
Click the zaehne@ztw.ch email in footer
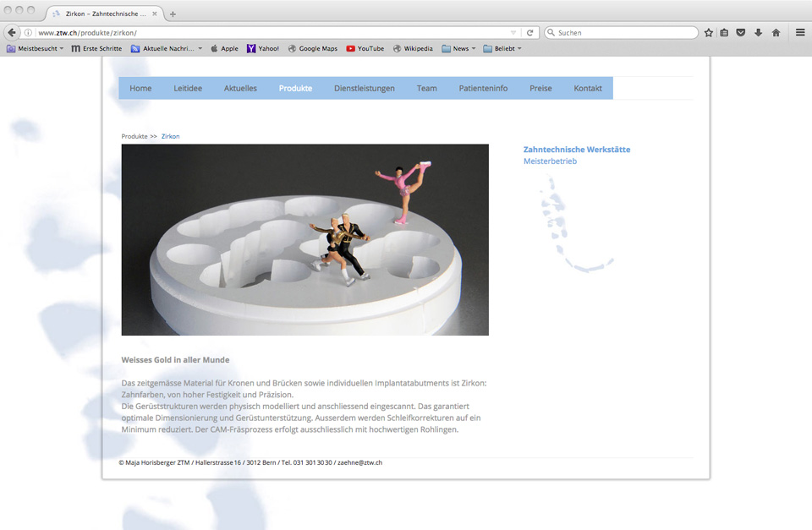tap(360, 462)
